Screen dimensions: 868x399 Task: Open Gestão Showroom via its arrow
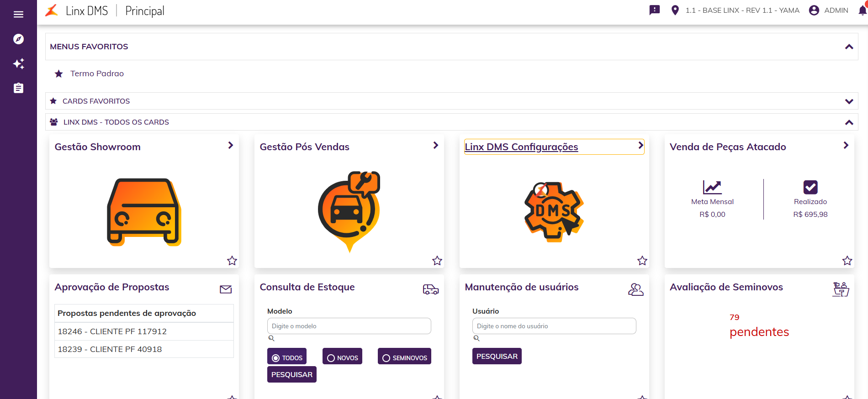click(231, 145)
